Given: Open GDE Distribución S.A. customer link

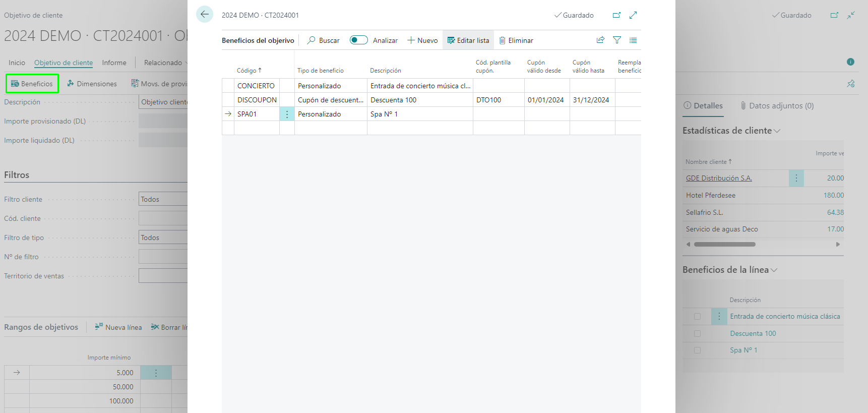Looking at the screenshot, I should (719, 178).
